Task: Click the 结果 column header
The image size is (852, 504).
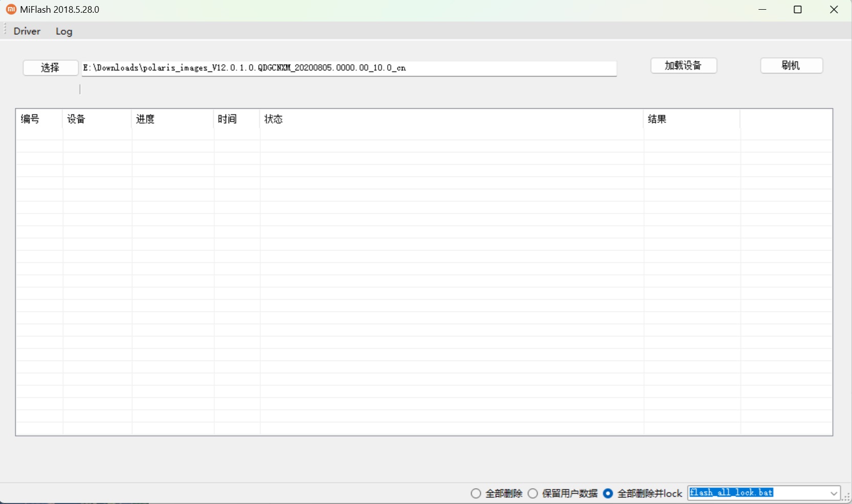Action: tap(692, 119)
